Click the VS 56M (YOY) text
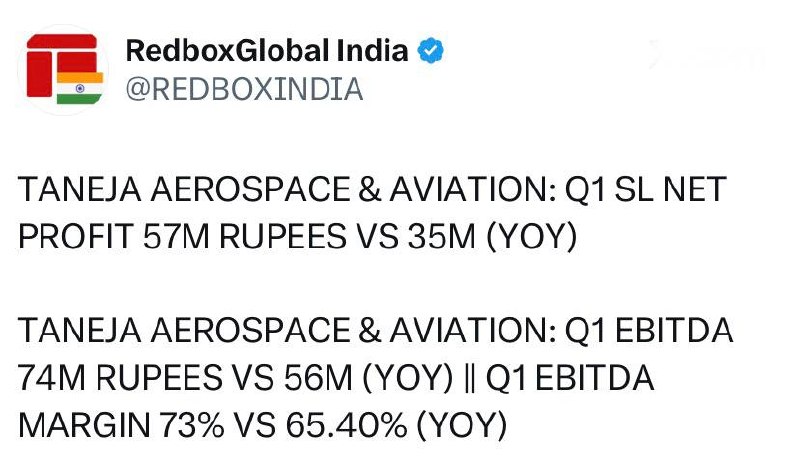Viewport: 800px width, 465px height. point(342,378)
